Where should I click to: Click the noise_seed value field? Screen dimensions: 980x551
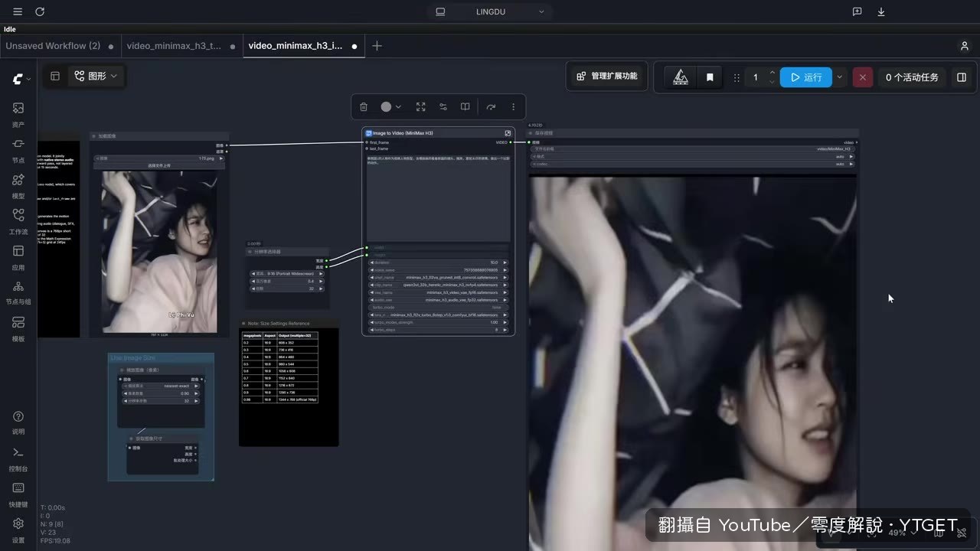[x=438, y=270]
